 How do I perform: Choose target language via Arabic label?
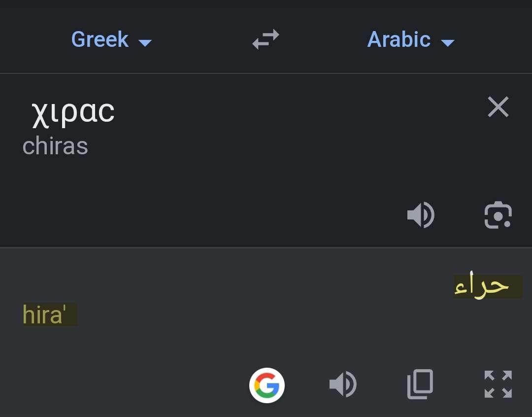[x=399, y=39]
